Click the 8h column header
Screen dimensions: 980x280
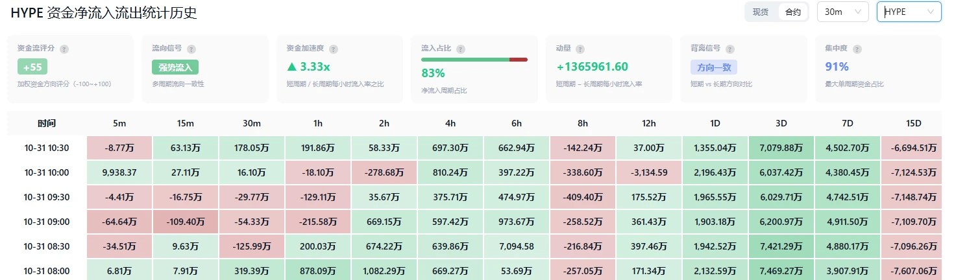(x=583, y=123)
